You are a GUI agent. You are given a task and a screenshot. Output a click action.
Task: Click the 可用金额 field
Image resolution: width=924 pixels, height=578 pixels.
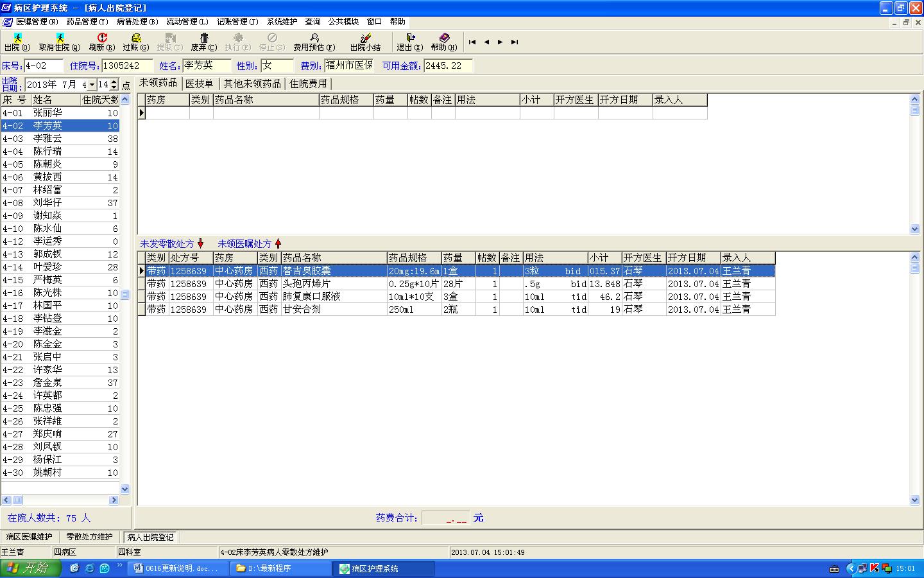click(448, 66)
